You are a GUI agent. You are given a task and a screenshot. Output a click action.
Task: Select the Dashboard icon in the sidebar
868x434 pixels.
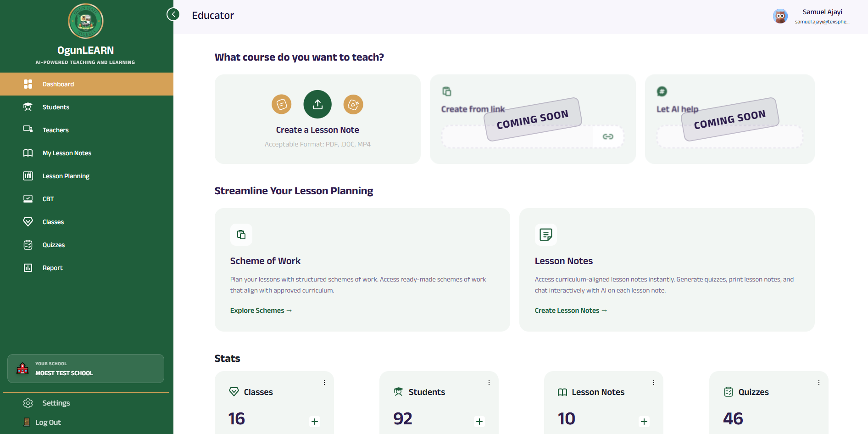coord(28,84)
